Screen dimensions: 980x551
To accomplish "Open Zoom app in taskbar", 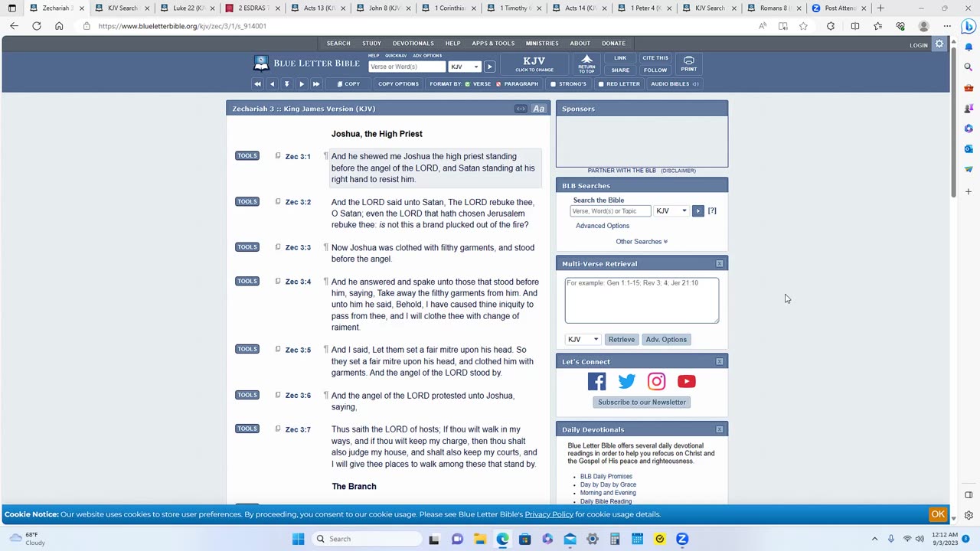I will 682,539.
